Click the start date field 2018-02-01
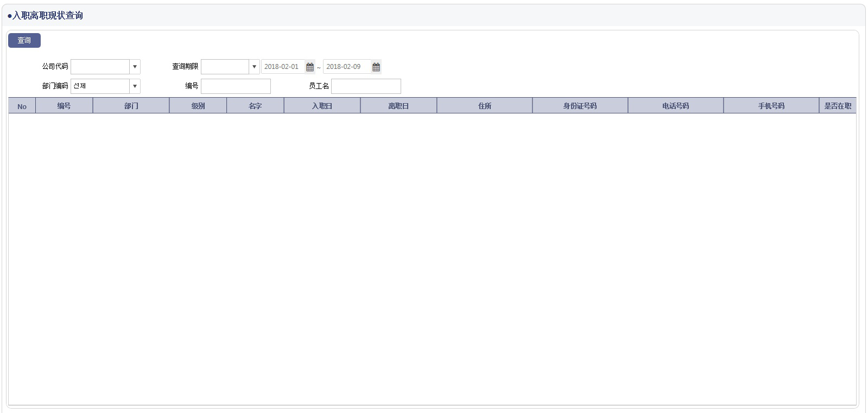 [x=283, y=67]
